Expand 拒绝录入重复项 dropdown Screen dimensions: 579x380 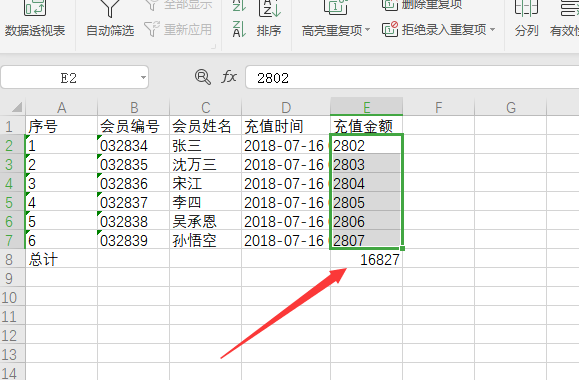(493, 29)
